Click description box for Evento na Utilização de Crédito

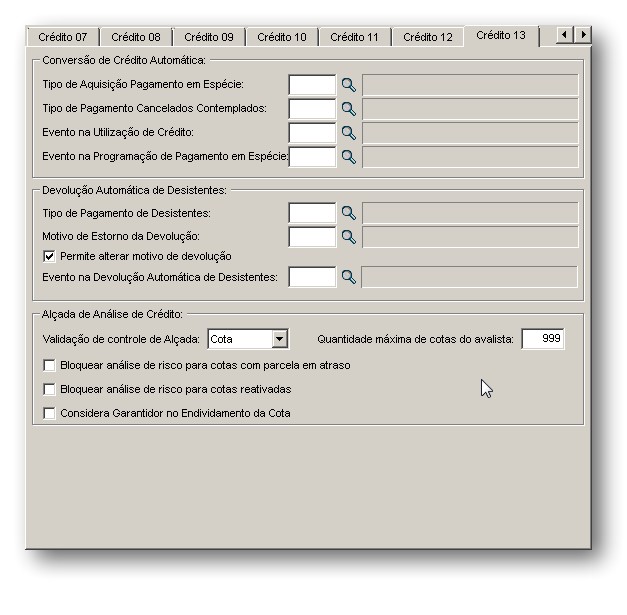[470, 133]
